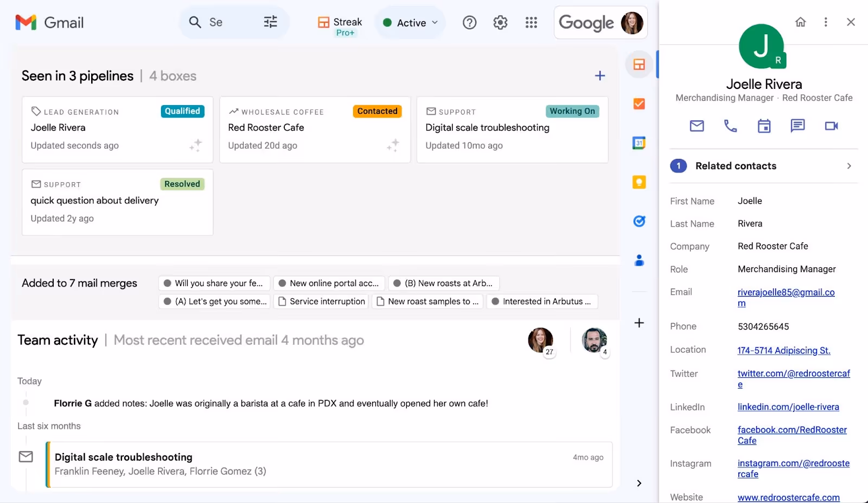
Task: Open Google Tasks orange checkmark icon
Action: (639, 104)
